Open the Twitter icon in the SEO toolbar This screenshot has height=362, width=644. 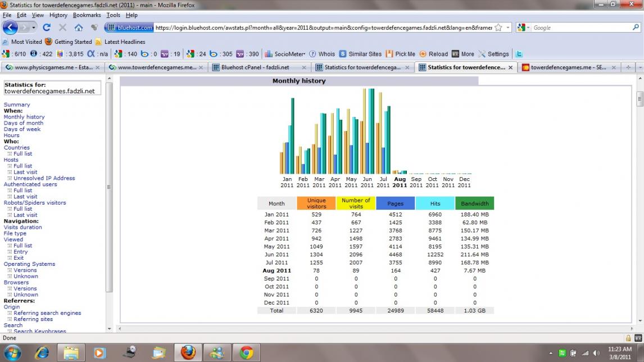click(519, 54)
